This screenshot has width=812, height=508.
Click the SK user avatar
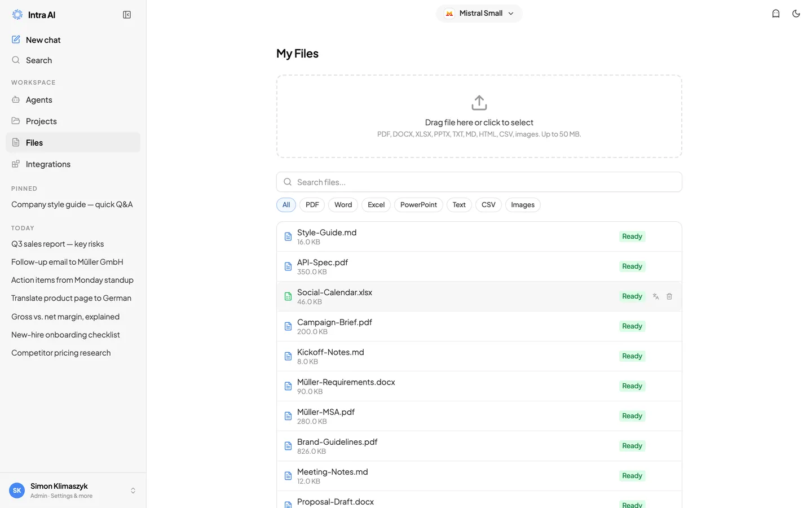coord(17,491)
